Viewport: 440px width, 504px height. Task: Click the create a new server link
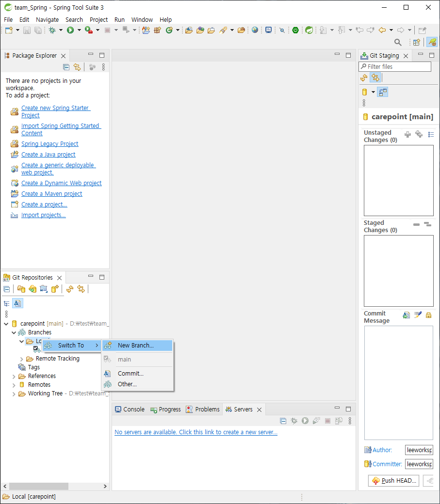(x=196, y=432)
